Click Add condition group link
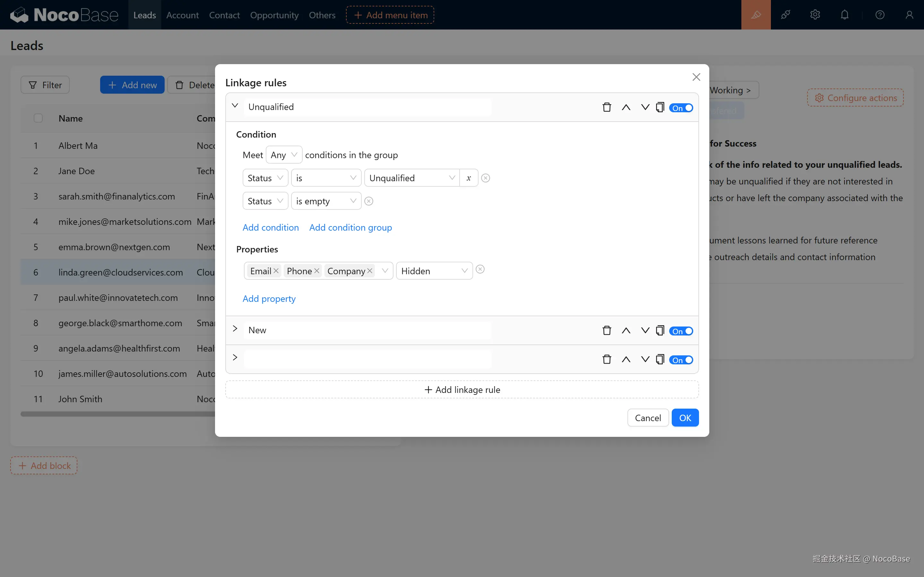 pos(350,227)
